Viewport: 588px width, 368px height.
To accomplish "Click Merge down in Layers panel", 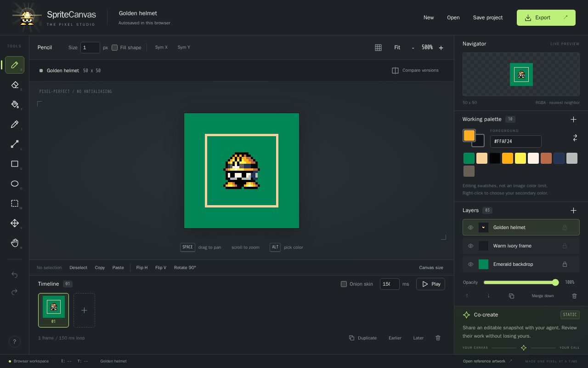I will coord(543,296).
